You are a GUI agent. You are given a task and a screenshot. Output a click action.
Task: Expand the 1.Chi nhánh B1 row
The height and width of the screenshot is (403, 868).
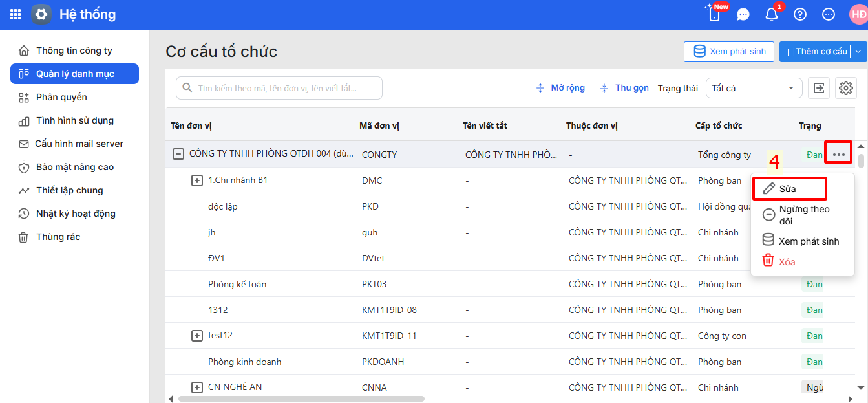tap(197, 180)
